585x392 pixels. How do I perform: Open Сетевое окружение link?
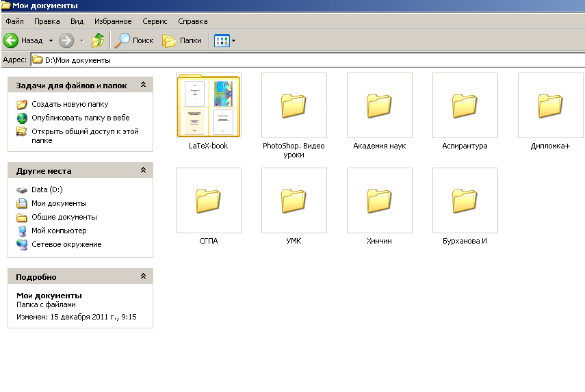[66, 244]
